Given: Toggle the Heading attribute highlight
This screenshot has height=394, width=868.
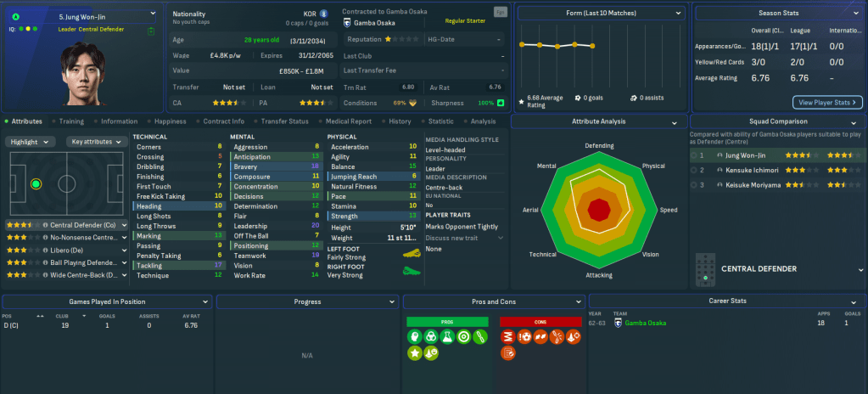Looking at the screenshot, I should pyautogui.click(x=178, y=205).
